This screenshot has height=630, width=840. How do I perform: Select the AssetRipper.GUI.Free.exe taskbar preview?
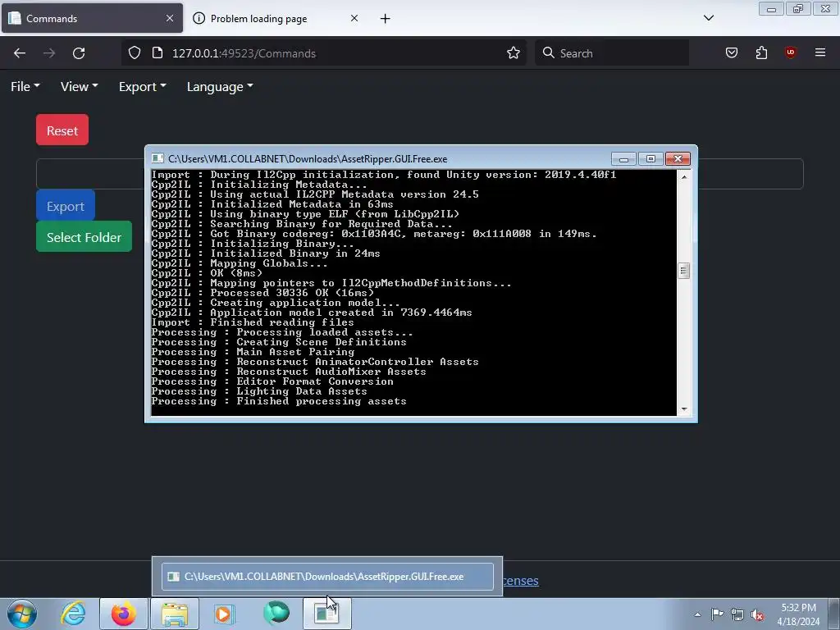coord(327,577)
